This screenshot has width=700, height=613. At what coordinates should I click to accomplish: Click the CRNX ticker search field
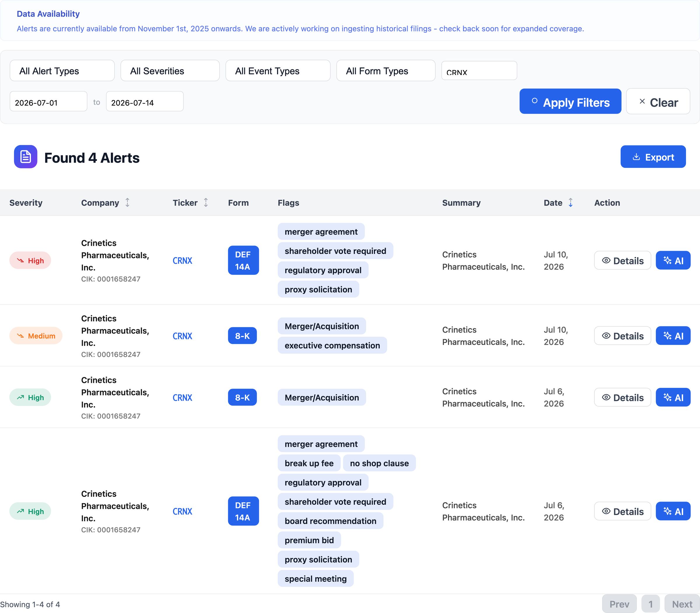pos(479,71)
